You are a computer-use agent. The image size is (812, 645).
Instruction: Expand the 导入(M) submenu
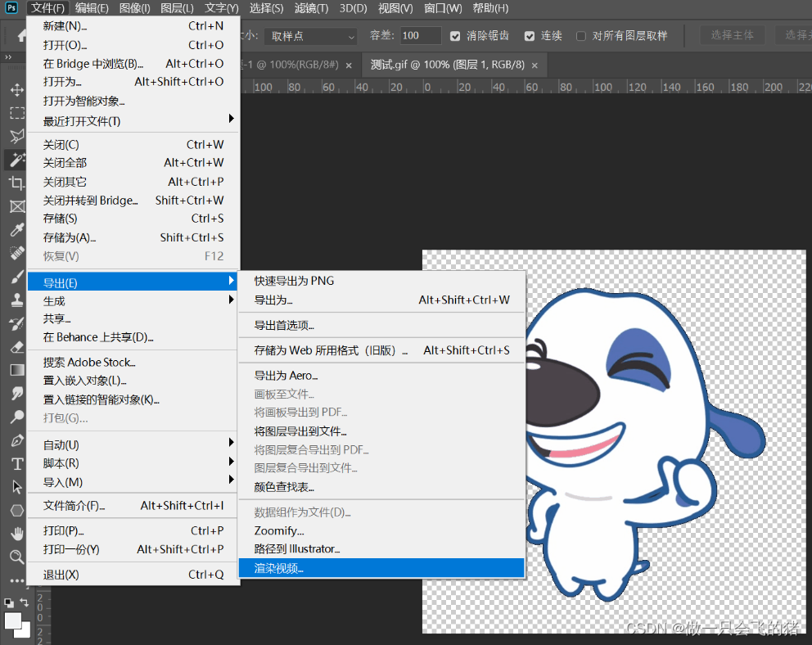(x=133, y=481)
